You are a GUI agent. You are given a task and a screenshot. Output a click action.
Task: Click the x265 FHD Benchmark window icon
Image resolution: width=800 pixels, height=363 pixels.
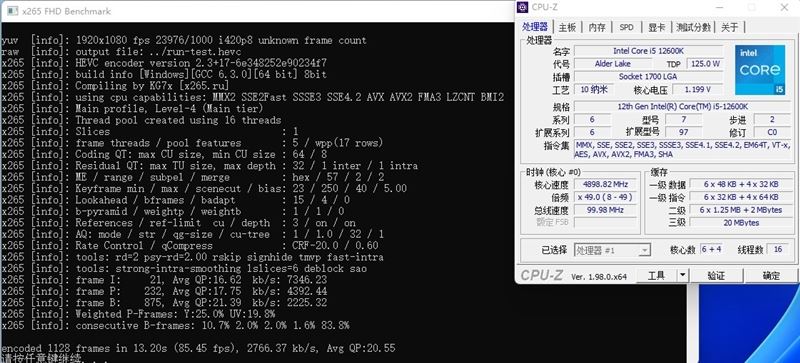pos(12,11)
